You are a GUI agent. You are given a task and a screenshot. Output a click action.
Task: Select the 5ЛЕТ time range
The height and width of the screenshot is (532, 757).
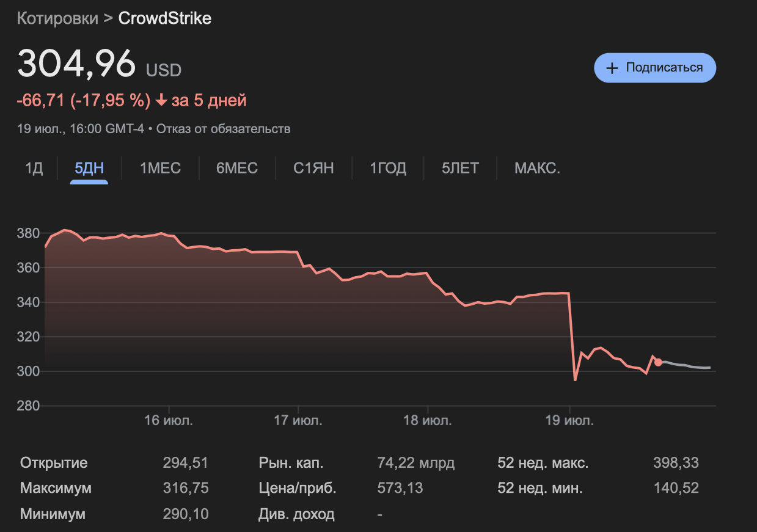tap(461, 168)
